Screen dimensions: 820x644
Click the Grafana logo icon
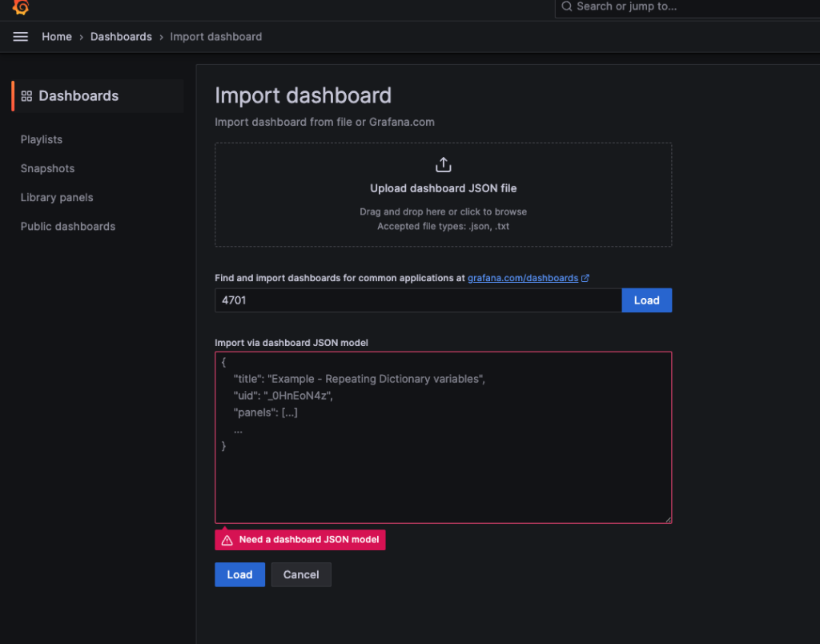pos(21,6)
